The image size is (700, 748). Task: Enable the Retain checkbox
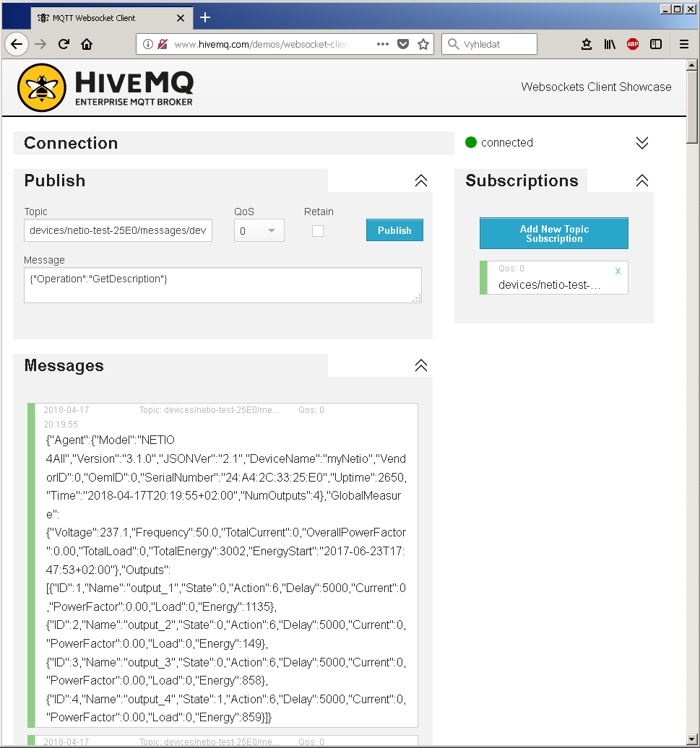point(318,231)
